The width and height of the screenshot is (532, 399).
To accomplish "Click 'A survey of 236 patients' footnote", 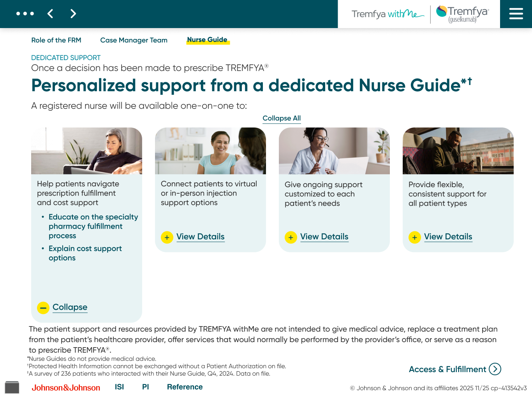I will pos(148,374).
